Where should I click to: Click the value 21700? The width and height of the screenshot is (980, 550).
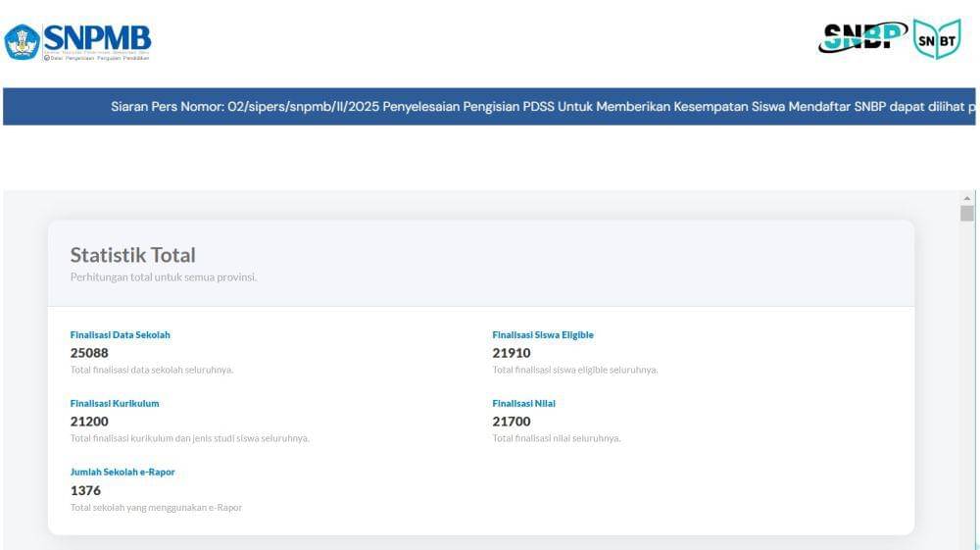click(x=512, y=422)
